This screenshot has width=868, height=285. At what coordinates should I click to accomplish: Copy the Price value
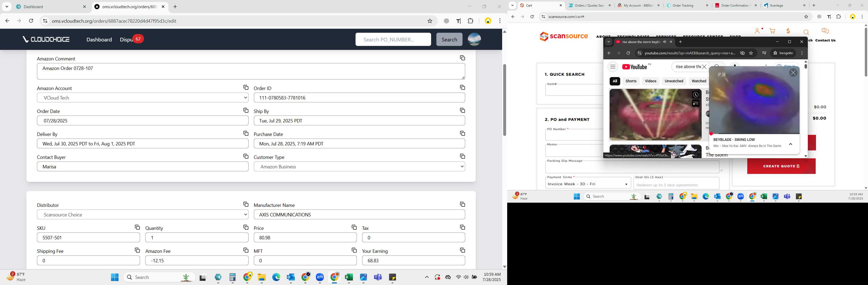[354, 227]
